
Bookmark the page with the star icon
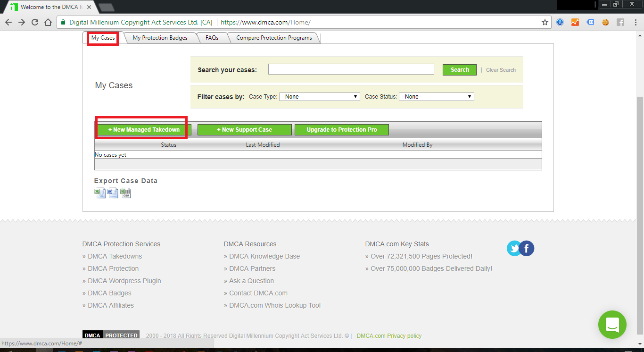click(545, 22)
